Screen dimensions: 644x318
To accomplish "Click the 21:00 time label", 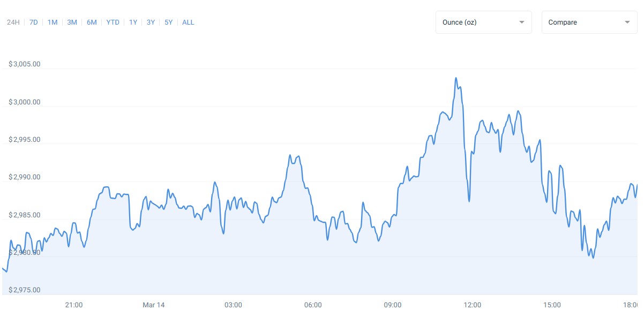I will tap(74, 305).
